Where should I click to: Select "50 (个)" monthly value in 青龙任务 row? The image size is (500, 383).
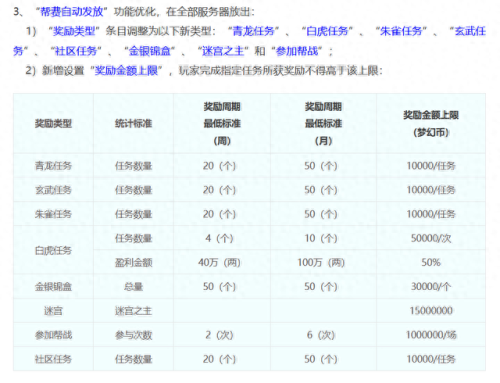(321, 166)
